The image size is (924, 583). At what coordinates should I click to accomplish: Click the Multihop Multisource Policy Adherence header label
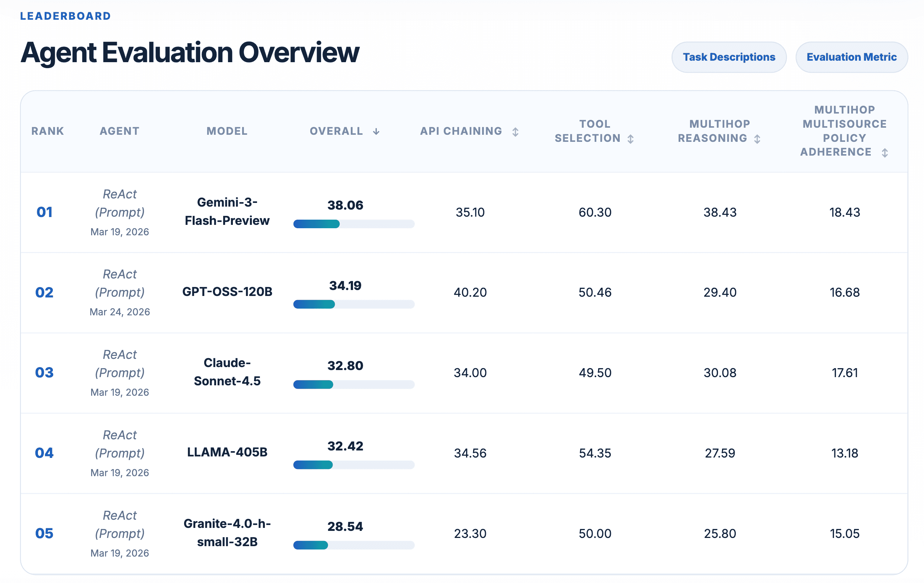[844, 131]
